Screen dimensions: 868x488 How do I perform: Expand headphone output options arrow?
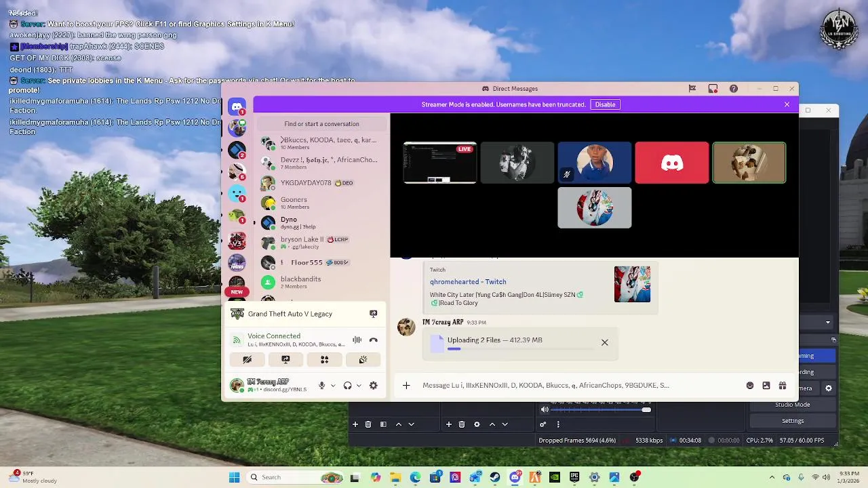pyautogui.click(x=359, y=386)
